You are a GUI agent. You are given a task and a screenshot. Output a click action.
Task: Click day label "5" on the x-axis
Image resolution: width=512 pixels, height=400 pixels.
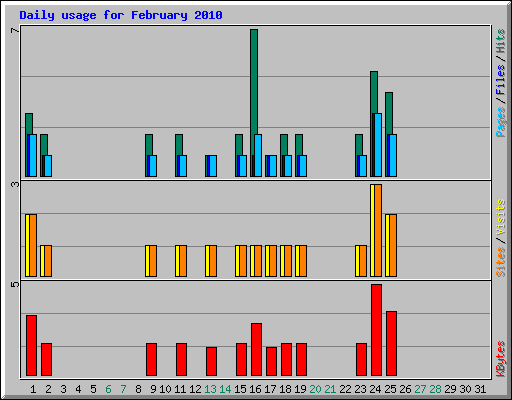93,389
